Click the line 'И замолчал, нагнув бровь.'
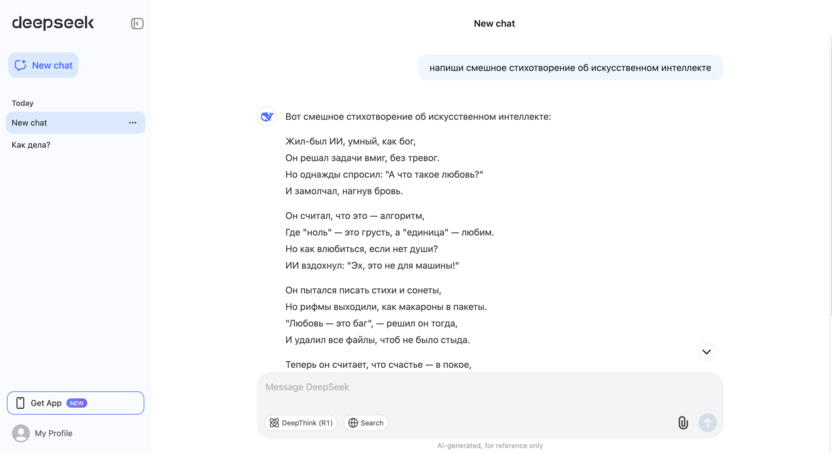 (344, 191)
